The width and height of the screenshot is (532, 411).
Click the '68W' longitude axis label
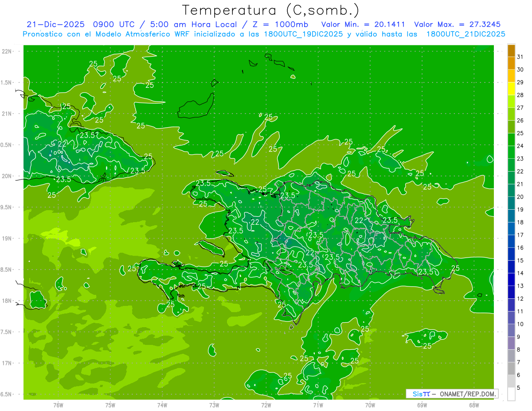coord(474,406)
